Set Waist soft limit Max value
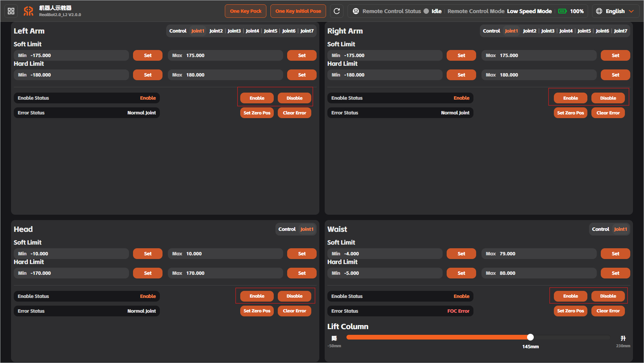This screenshot has height=363, width=644. coord(616,254)
